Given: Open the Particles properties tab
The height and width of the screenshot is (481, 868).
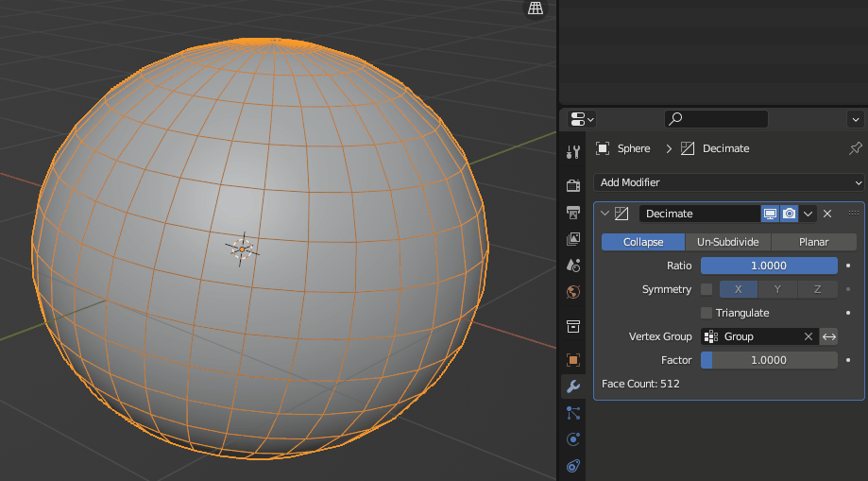Looking at the screenshot, I should tap(572, 413).
